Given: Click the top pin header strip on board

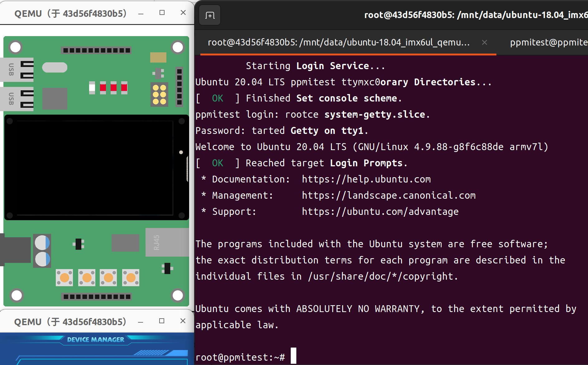Looking at the screenshot, I should tap(96, 50).
